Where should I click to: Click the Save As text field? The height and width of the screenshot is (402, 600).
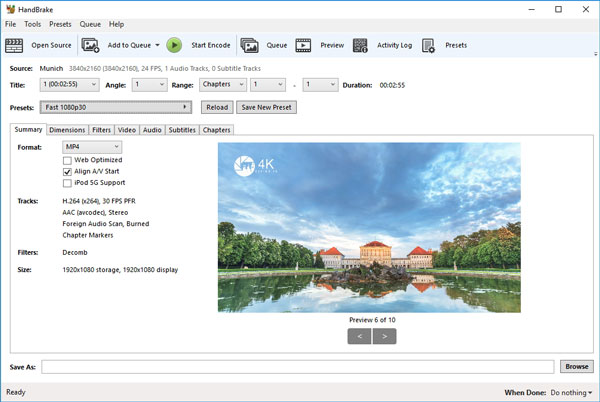point(298,367)
